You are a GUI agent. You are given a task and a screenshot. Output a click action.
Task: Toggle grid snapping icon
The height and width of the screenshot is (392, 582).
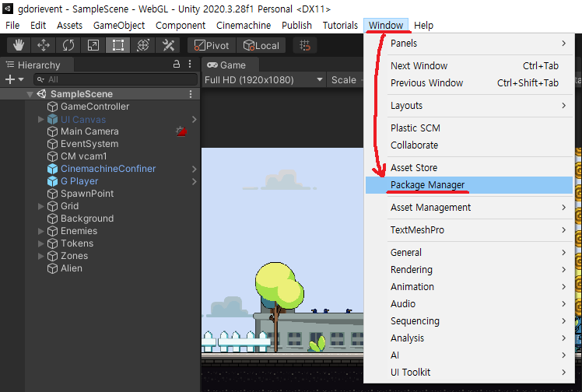(305, 45)
